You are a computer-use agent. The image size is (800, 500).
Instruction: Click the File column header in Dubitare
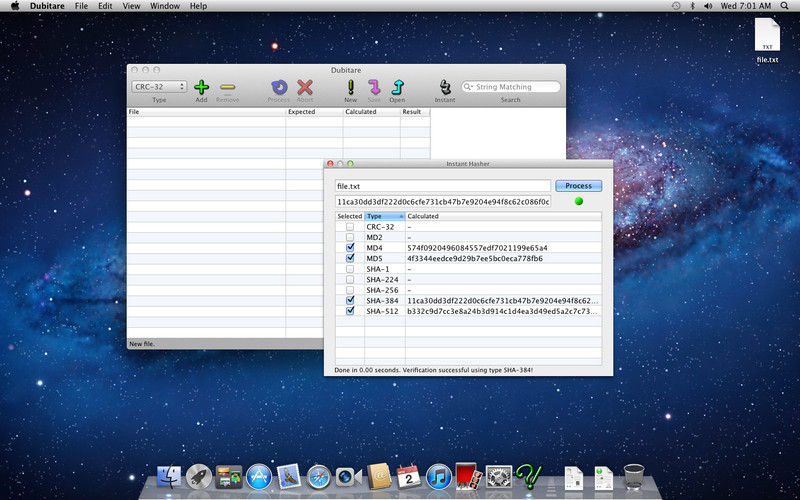(206, 112)
